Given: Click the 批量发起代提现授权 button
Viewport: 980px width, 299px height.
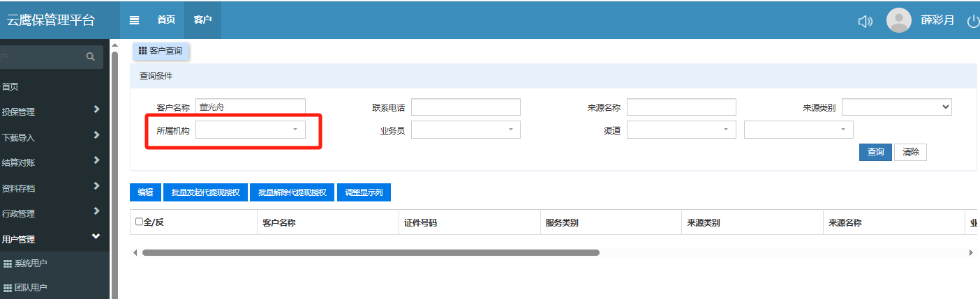Looking at the screenshot, I should tap(206, 192).
